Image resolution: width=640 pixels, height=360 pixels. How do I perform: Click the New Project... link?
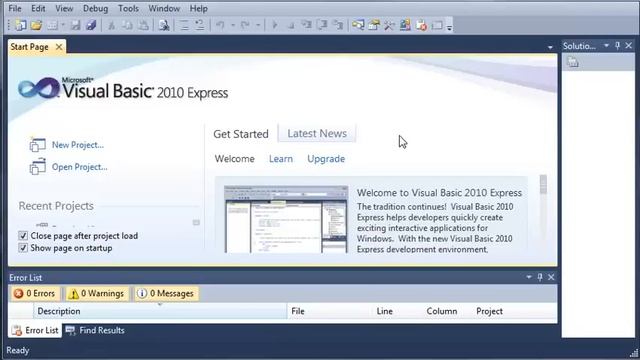pos(78,145)
